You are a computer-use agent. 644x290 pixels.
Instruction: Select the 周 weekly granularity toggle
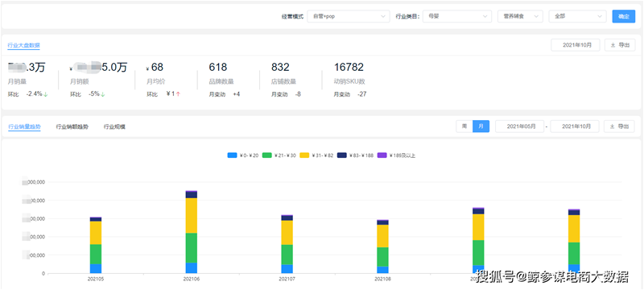click(x=464, y=126)
